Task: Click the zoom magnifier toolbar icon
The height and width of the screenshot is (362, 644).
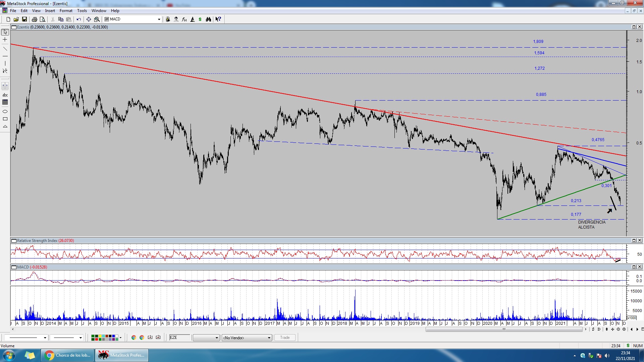Action: click(97, 19)
